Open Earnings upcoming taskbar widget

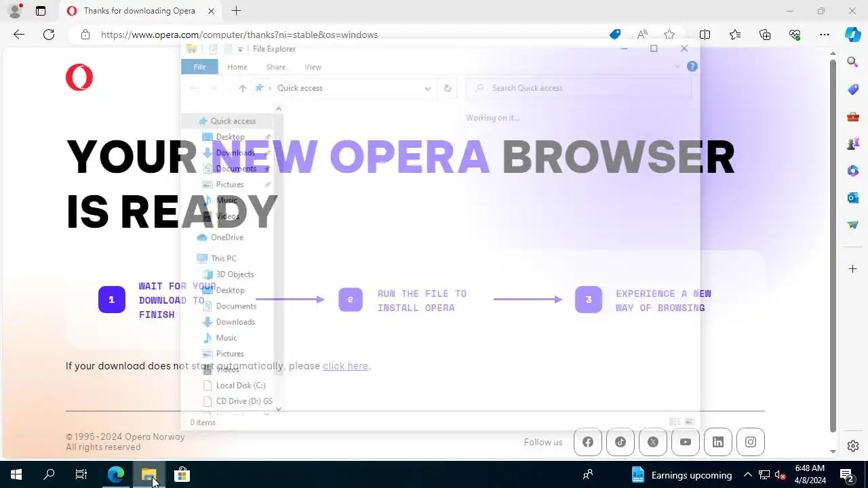coord(682,475)
